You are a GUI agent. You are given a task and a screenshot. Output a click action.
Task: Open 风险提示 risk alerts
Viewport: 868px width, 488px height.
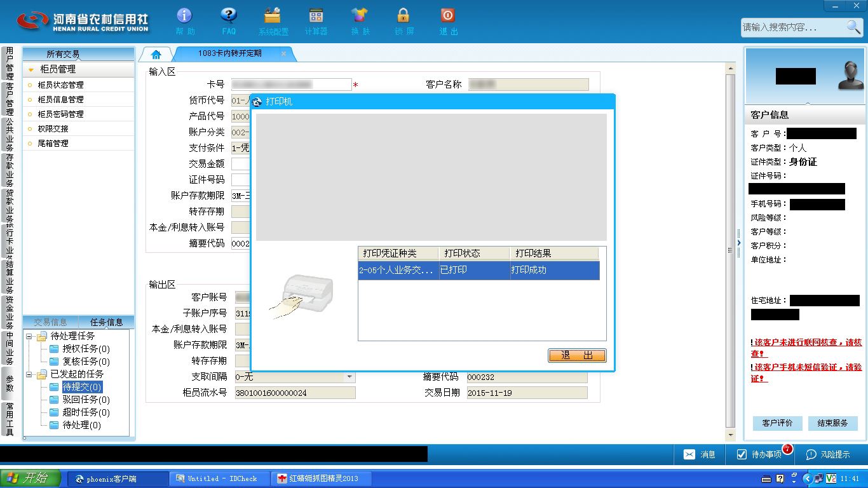[x=828, y=454]
